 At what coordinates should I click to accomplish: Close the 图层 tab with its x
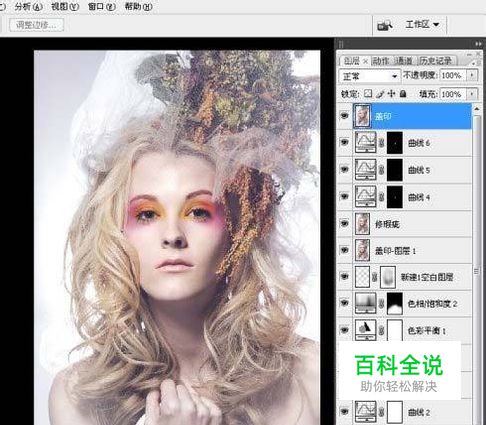[365, 61]
